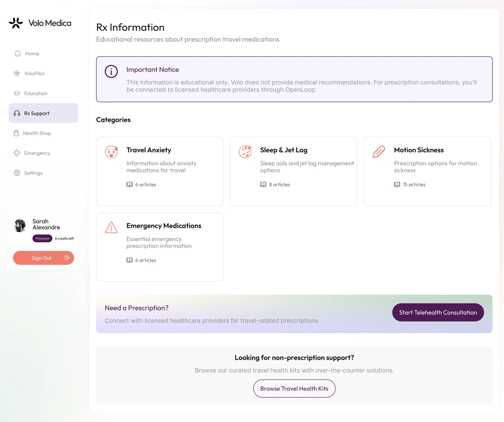Click the '8 credits left' text

64,239
